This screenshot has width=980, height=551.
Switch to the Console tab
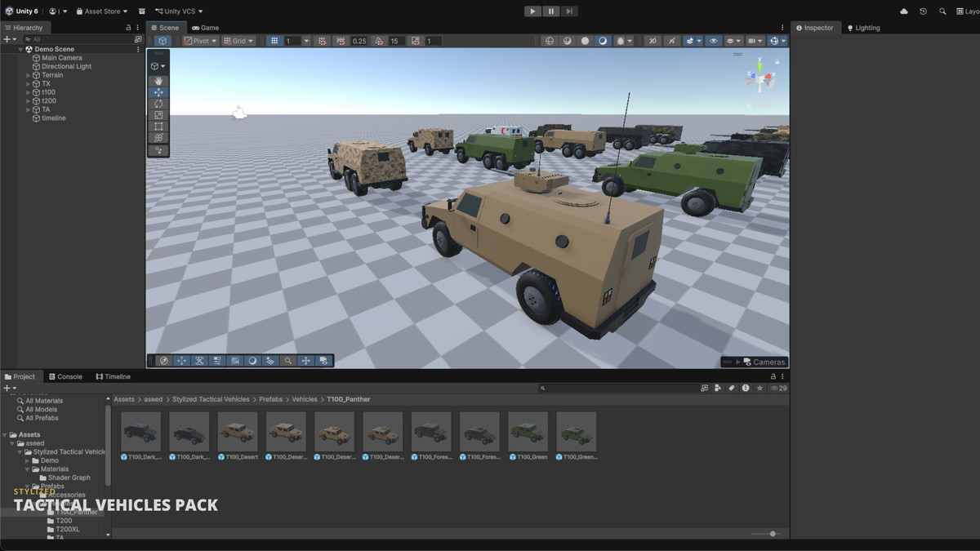(x=65, y=376)
